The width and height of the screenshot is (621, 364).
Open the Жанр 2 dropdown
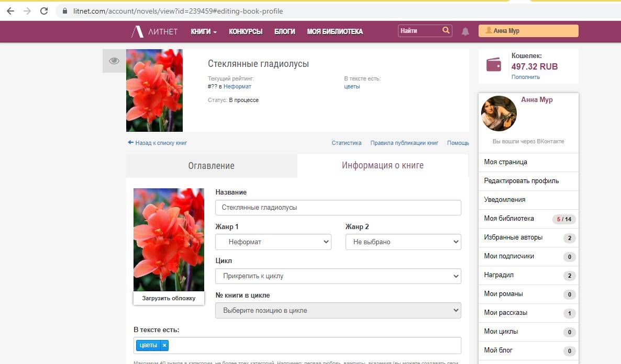[x=403, y=242]
